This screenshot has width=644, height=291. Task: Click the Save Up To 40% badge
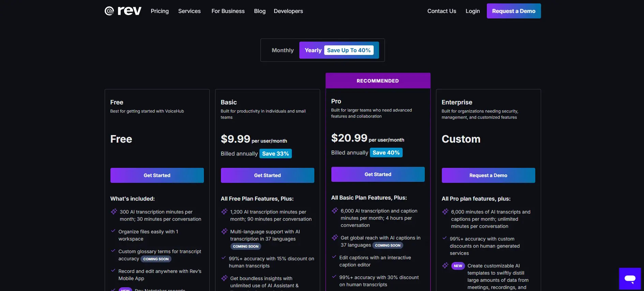(349, 50)
